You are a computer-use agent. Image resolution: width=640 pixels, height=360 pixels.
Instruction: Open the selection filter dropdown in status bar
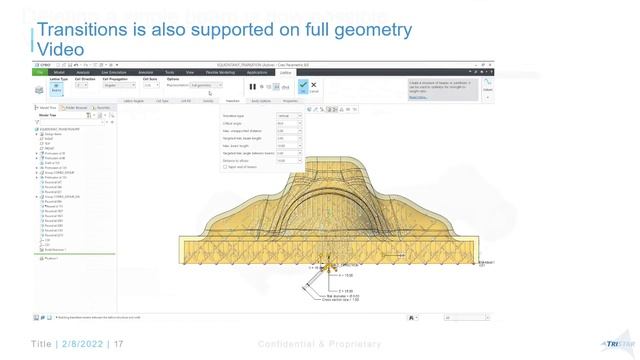[x=467, y=318]
